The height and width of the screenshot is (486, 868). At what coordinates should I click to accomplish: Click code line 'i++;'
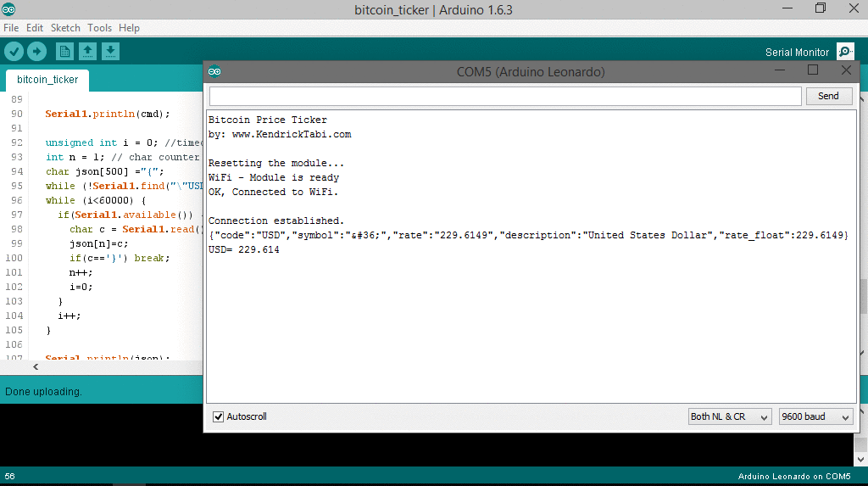click(70, 316)
